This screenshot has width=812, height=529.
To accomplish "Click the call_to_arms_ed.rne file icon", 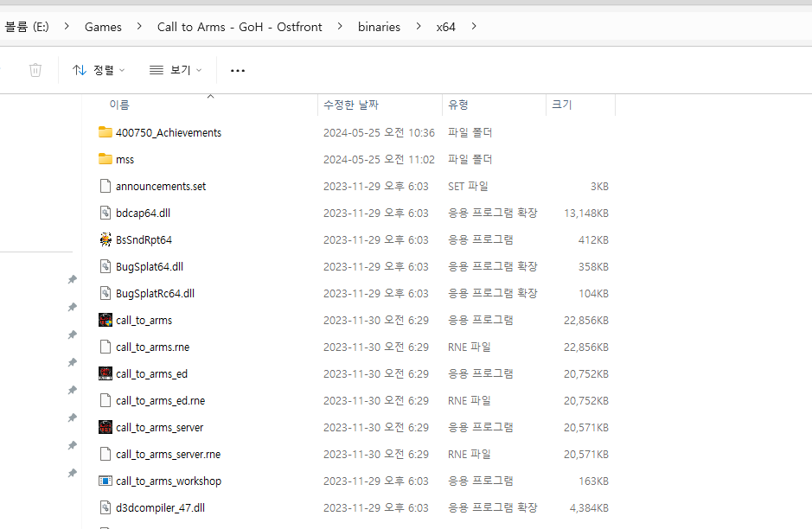I will click(x=105, y=400).
